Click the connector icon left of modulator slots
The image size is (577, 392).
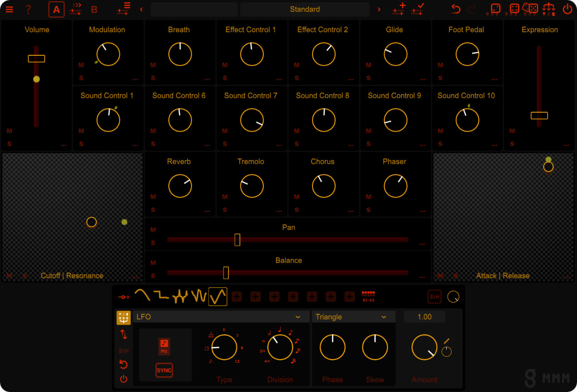click(124, 297)
